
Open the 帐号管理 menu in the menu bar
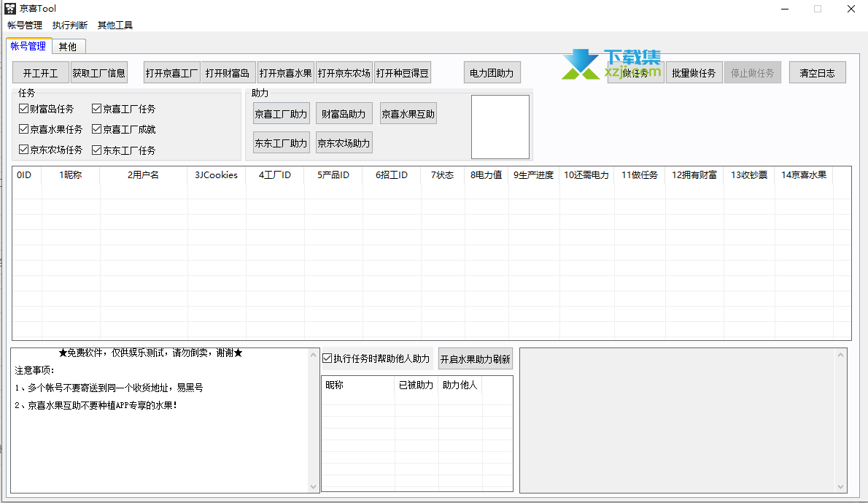point(25,26)
